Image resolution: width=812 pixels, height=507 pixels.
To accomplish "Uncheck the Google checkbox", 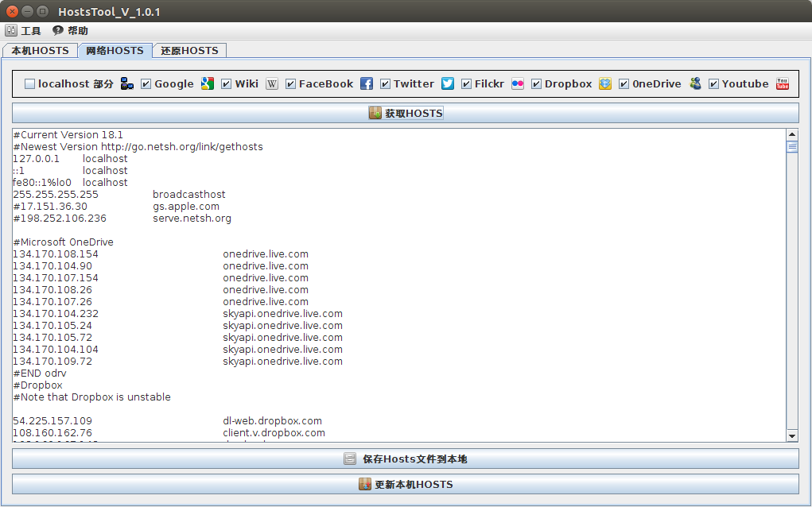I will (x=146, y=83).
